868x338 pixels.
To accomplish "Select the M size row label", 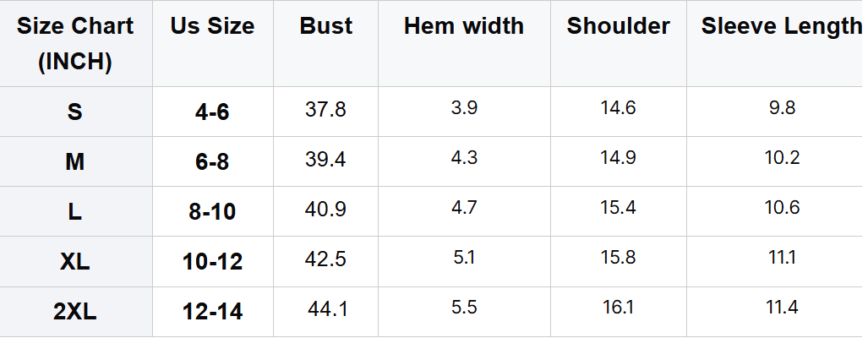I will click(75, 161).
